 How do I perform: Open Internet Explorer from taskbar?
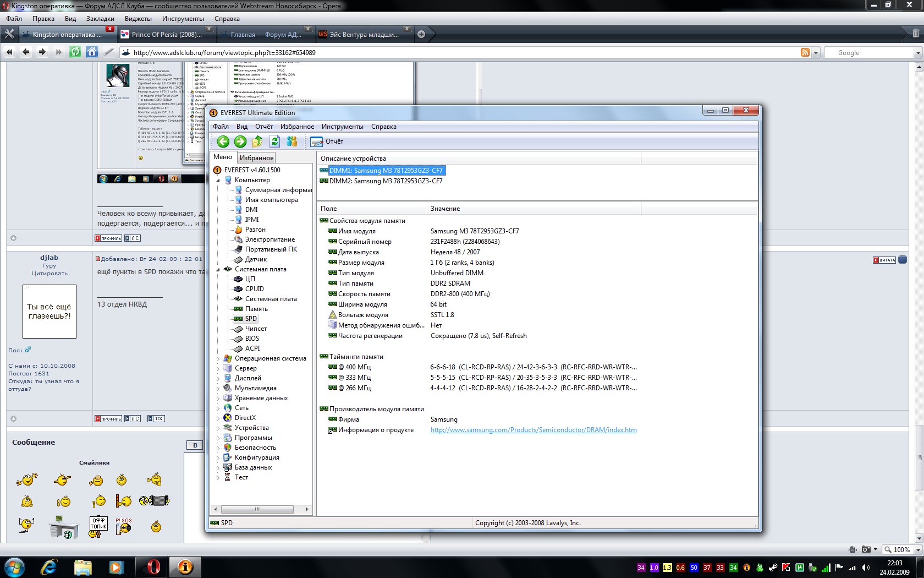(49, 567)
